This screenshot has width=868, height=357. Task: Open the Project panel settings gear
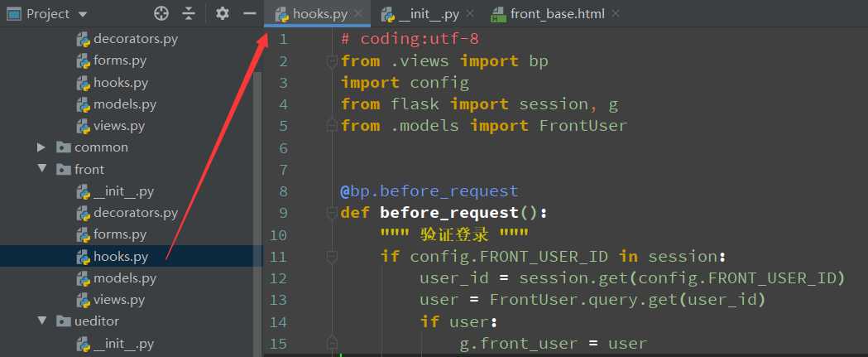tap(222, 13)
